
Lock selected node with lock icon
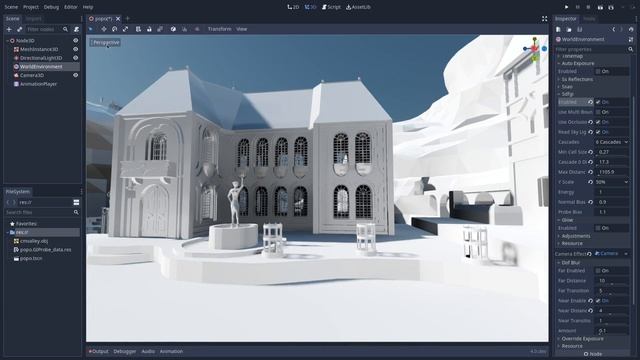point(149,29)
